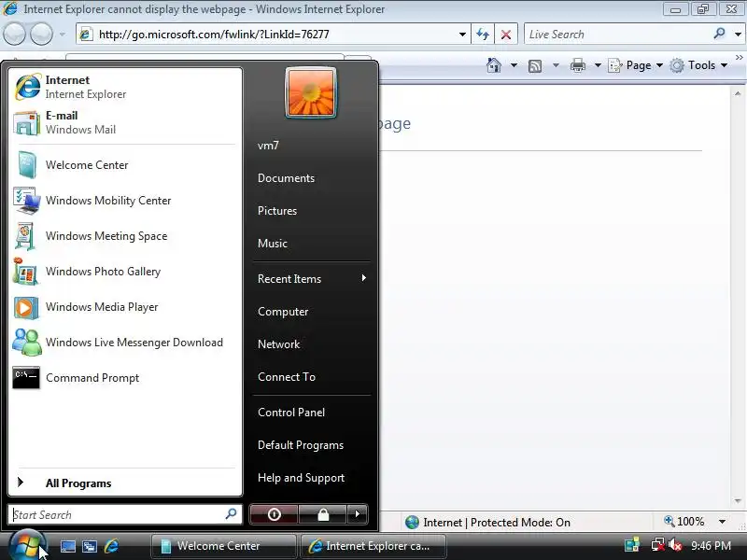The width and height of the screenshot is (747, 560).
Task: Click the IE Back button
Action: 14,35
